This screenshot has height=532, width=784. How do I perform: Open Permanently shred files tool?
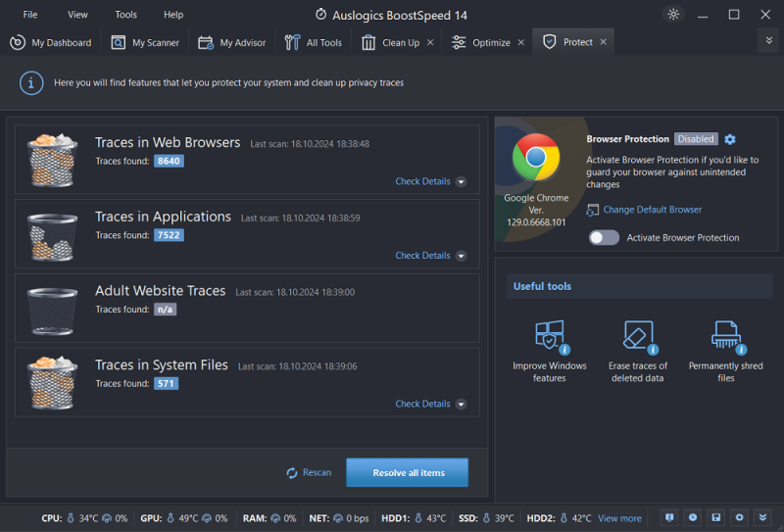click(726, 352)
